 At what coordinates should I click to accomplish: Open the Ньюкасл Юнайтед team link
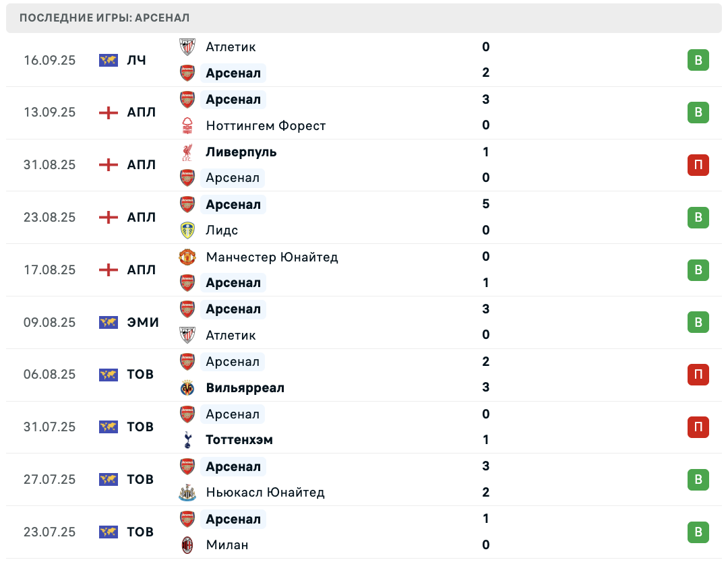(x=265, y=493)
